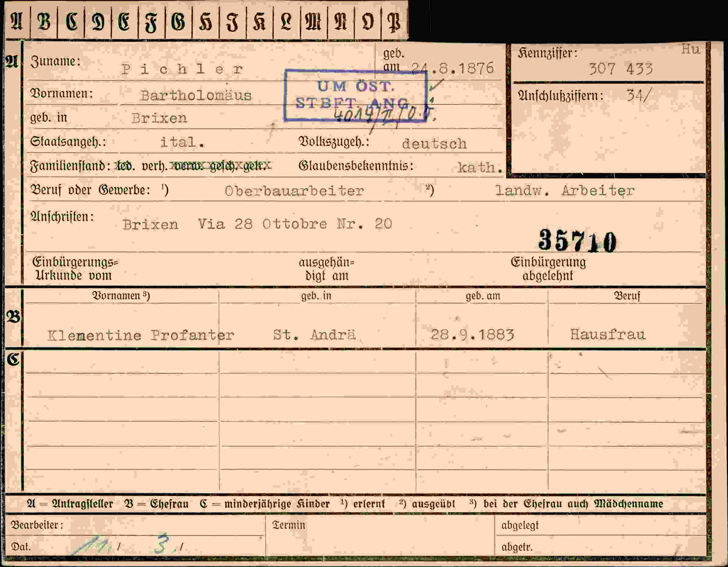
Task: Select the Fraktur letter N index tab
Action: tap(341, 22)
